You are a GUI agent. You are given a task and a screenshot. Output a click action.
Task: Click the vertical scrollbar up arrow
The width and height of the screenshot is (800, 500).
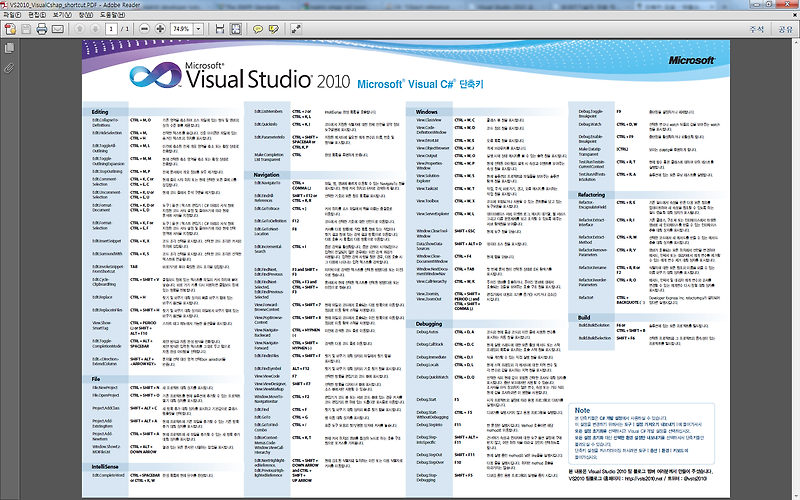[795, 44]
